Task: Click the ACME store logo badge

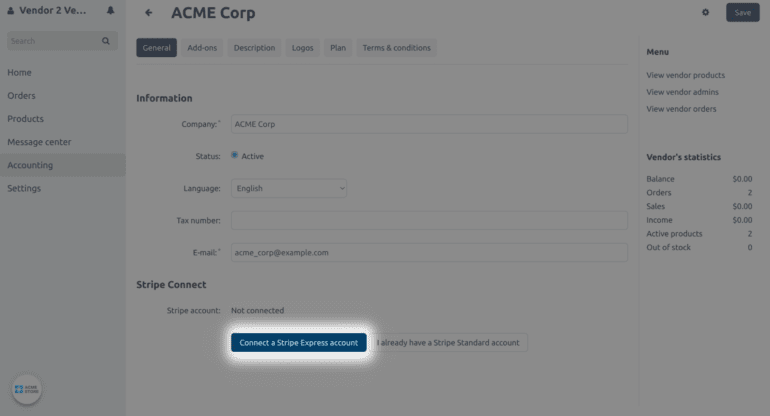Action: [26, 389]
